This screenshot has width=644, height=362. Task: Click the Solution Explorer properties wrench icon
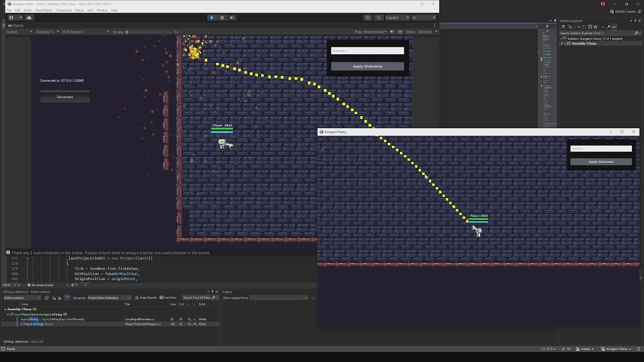[x=609, y=27]
